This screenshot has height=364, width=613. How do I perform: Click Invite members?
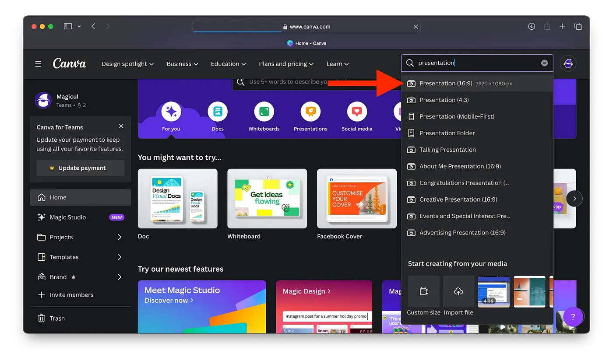[x=66, y=295]
